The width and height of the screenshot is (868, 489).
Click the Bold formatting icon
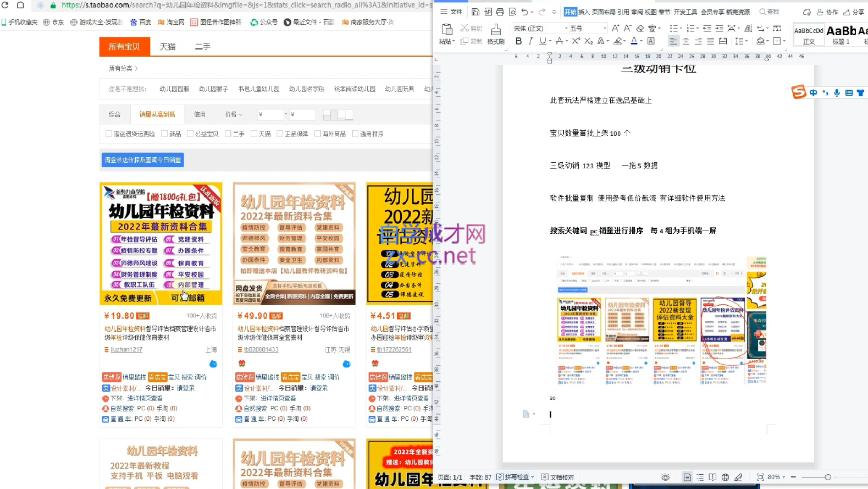518,41
